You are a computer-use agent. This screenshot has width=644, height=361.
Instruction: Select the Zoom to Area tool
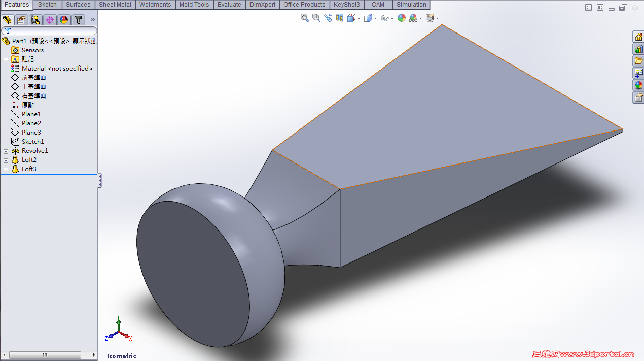316,18
